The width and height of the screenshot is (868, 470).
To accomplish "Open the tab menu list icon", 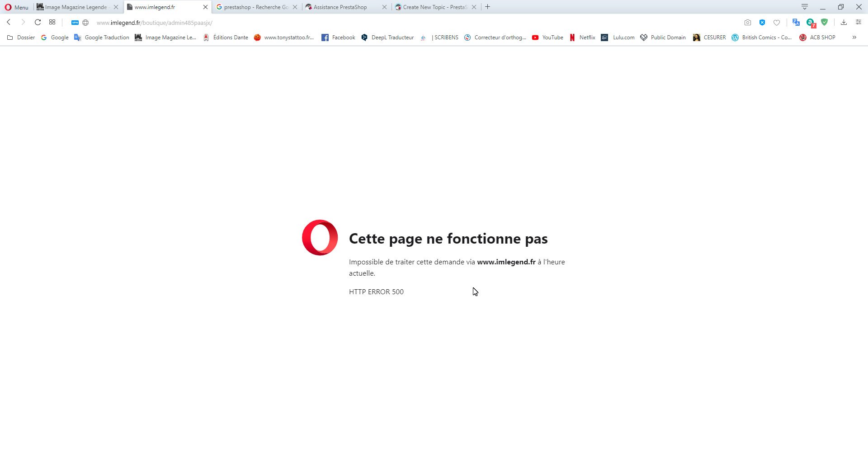I will [805, 7].
